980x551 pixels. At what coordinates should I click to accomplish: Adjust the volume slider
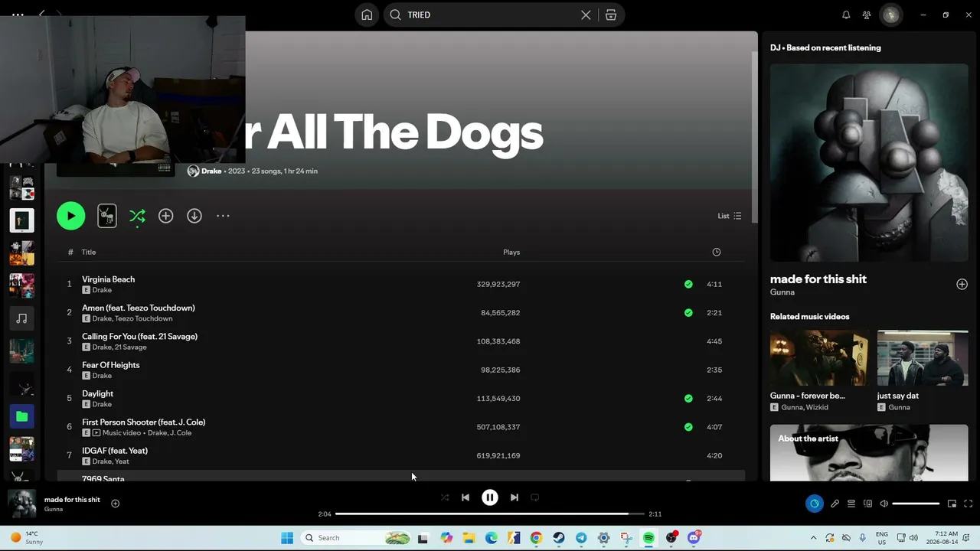point(916,504)
